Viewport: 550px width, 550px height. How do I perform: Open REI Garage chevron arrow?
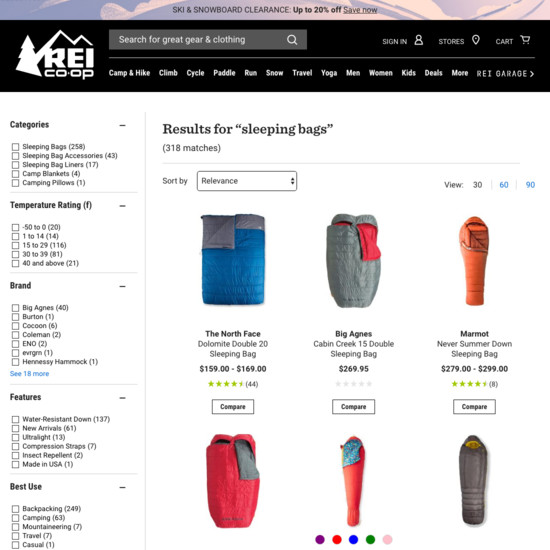coord(532,74)
